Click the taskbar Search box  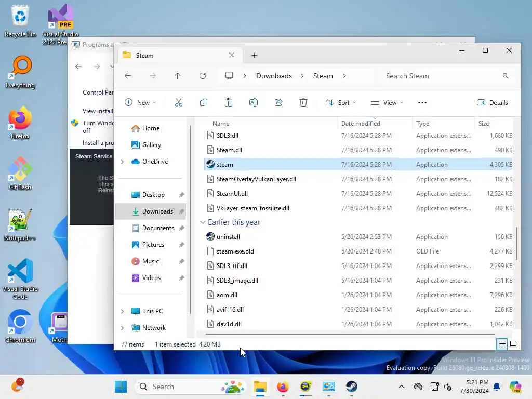(191, 387)
